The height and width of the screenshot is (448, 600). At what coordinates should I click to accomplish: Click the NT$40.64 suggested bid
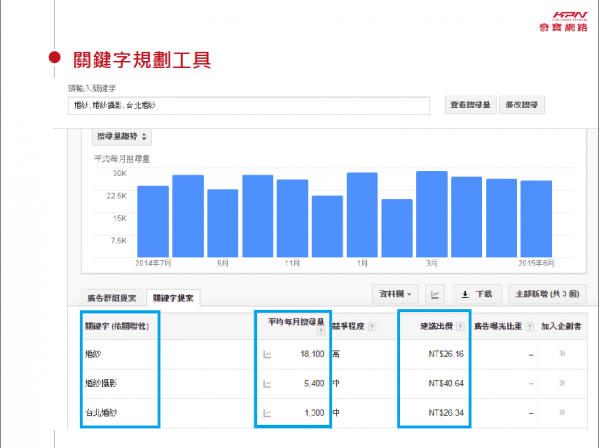(x=446, y=383)
